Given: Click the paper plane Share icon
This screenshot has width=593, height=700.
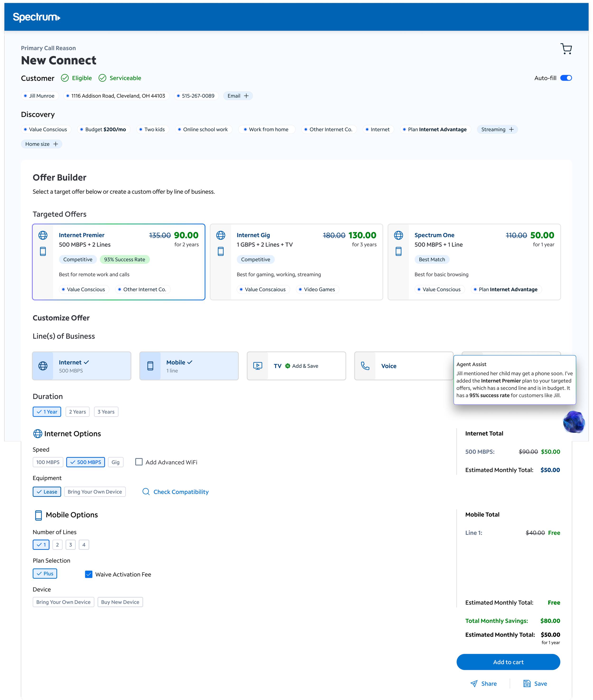Looking at the screenshot, I should coord(474,683).
